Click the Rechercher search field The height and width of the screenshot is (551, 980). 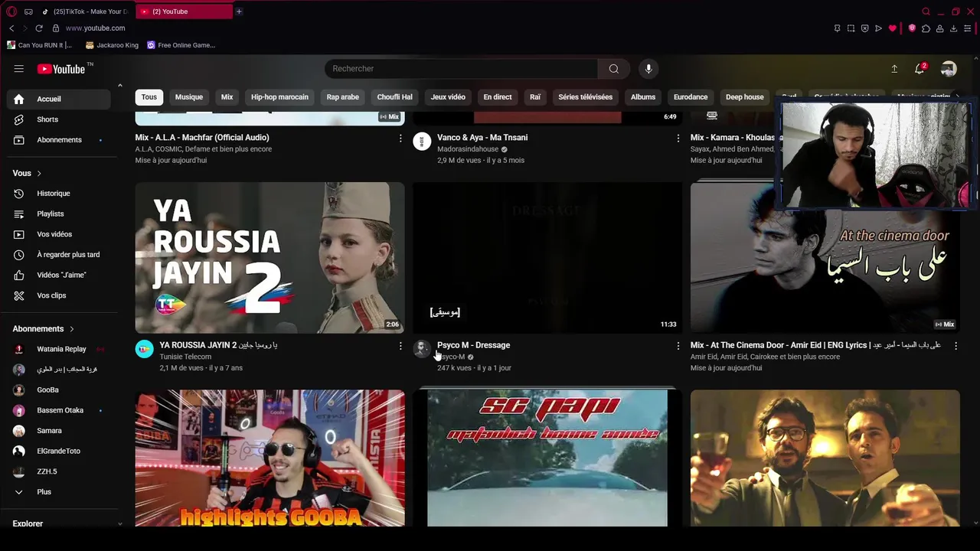[x=461, y=69]
